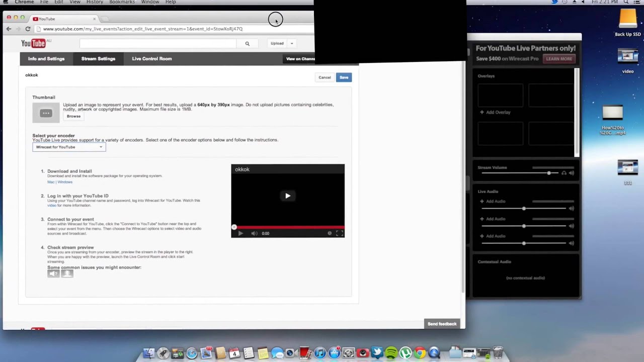Screen dimensions: 644x362
Task: Select the Stream Settings tab
Action: (x=98, y=59)
